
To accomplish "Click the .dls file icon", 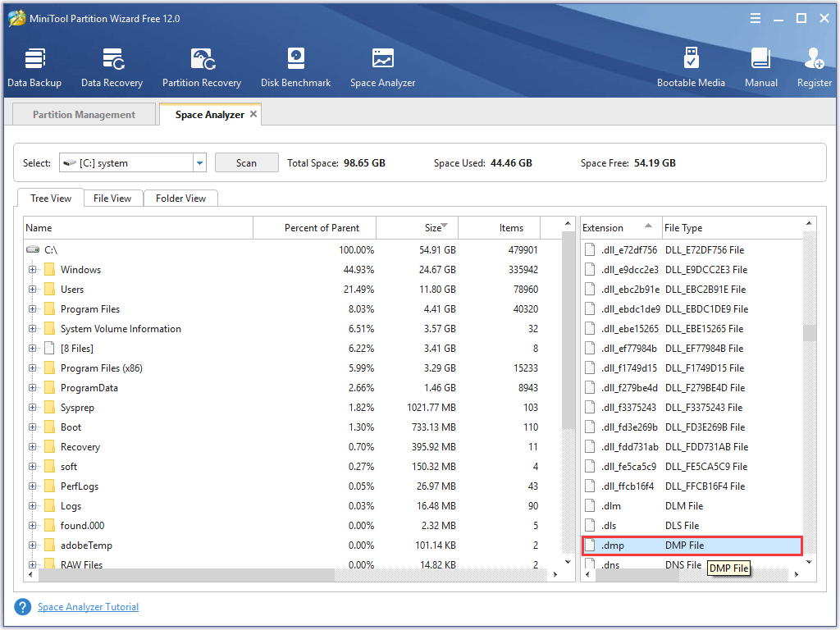I will (590, 526).
